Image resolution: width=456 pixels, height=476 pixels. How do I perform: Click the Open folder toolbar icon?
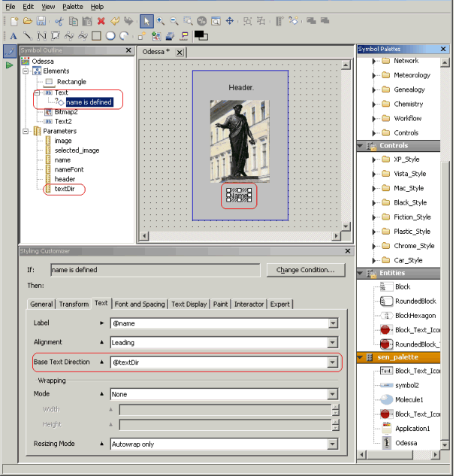click(27, 21)
